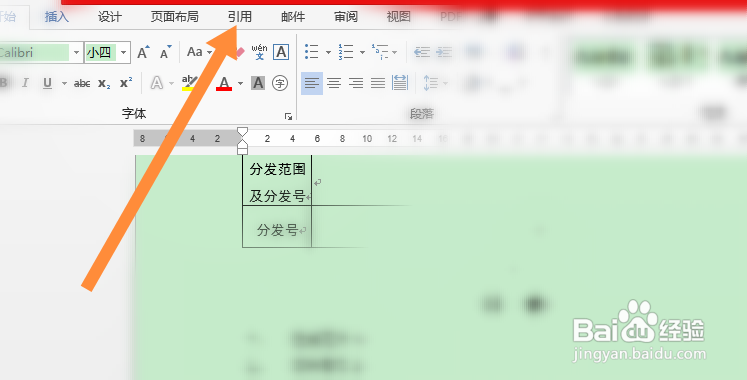
Task: Open the 引用 ribbon tab
Action: coord(240,17)
